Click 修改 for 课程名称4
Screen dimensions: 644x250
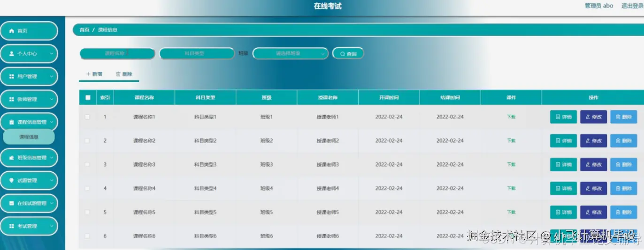[x=594, y=189]
